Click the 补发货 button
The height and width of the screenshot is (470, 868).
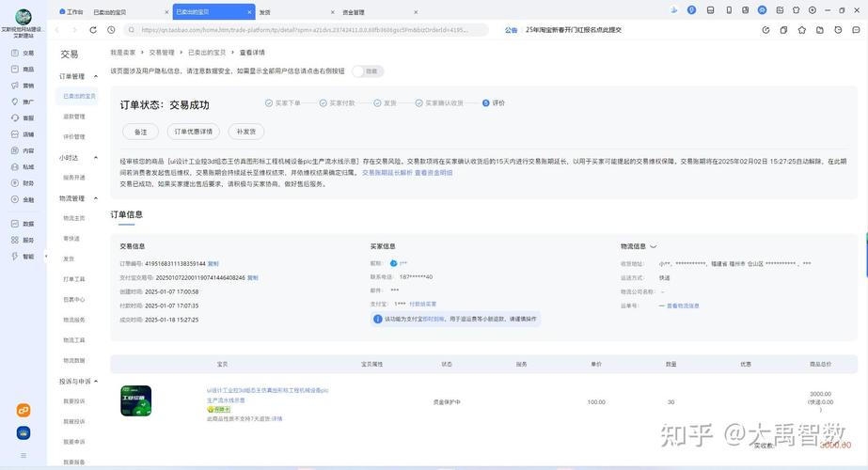[x=246, y=132]
